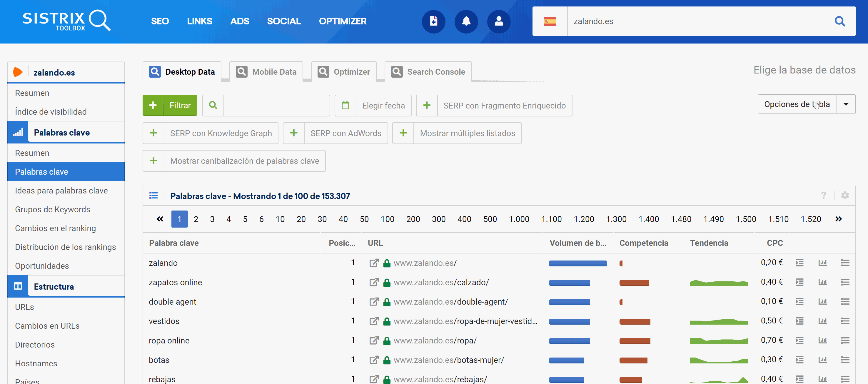The image size is (868, 384).
Task: Switch to the Mobile Data tab
Action: click(x=266, y=72)
